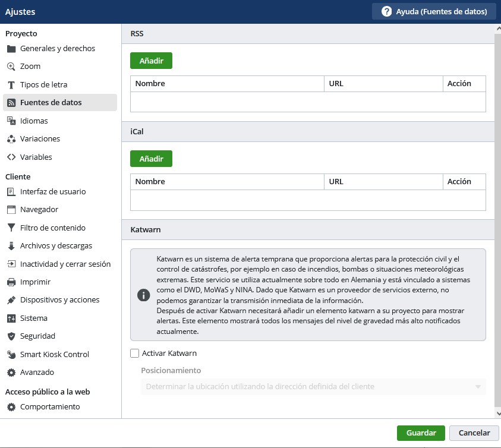Click the Idiomas translation icon

tap(11, 121)
